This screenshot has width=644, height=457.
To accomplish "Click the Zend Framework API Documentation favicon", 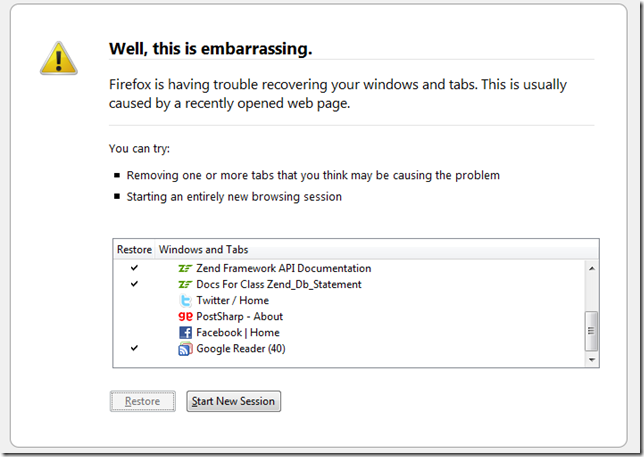I will coord(185,268).
